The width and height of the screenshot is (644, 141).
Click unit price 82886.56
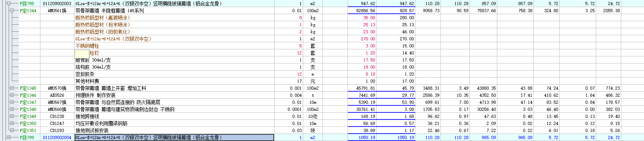(x=366, y=11)
